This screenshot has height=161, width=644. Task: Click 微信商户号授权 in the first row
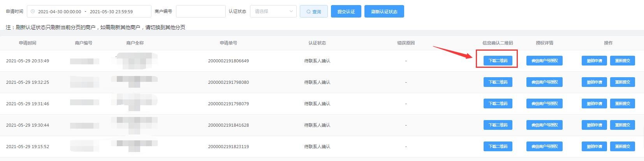tap(544, 61)
